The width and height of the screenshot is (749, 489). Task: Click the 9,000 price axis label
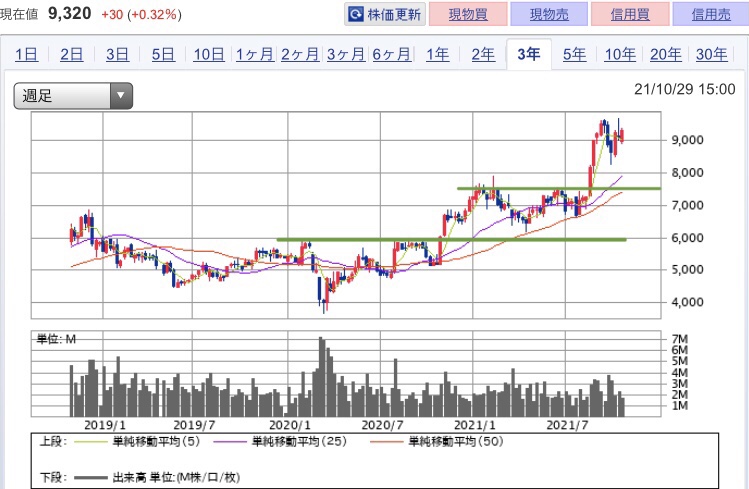click(x=687, y=140)
